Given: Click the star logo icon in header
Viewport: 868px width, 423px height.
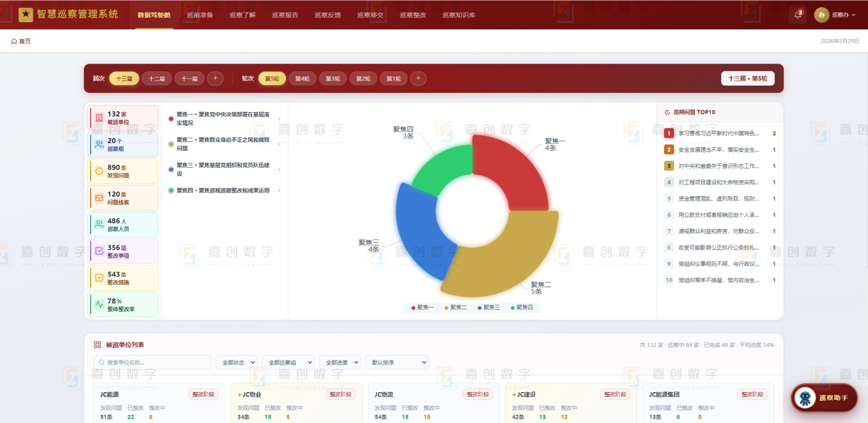Looking at the screenshot, I should click(x=26, y=14).
